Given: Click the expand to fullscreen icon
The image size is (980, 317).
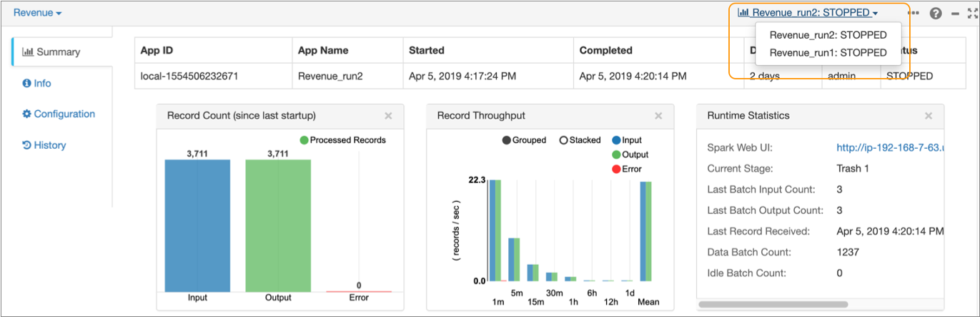Looking at the screenshot, I should pos(972,13).
